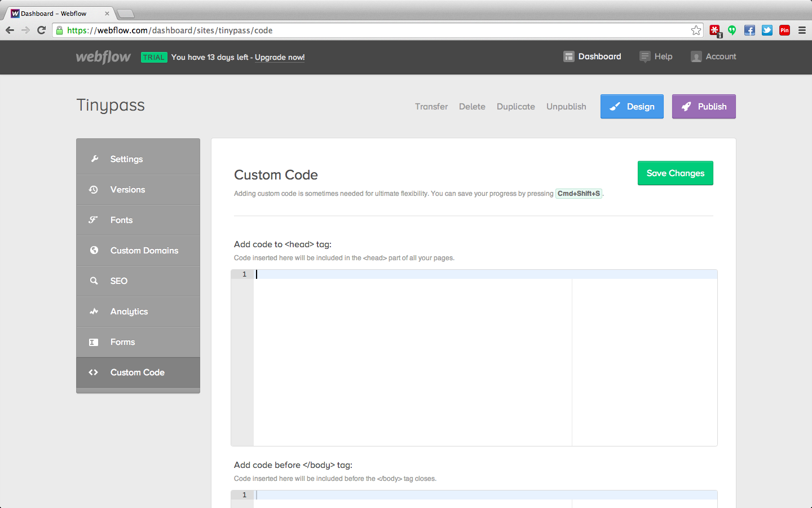The image size is (812, 508).
Task: Select Custom Code in the sidebar
Action: click(137, 373)
